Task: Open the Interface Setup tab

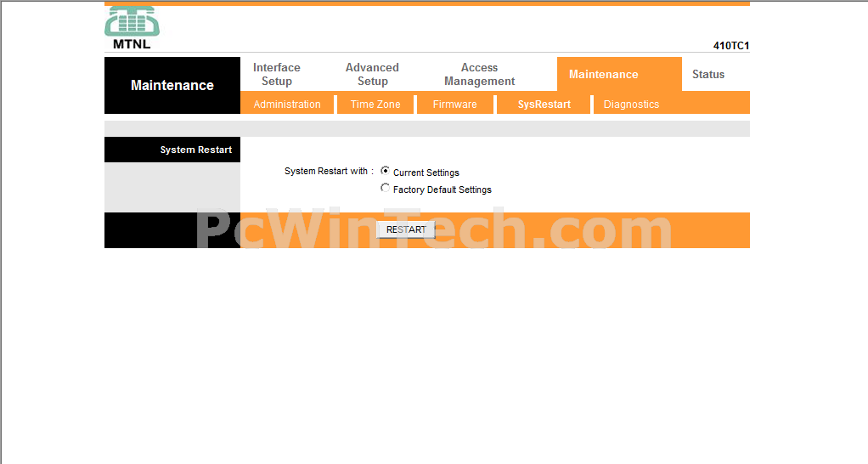Action: [277, 74]
